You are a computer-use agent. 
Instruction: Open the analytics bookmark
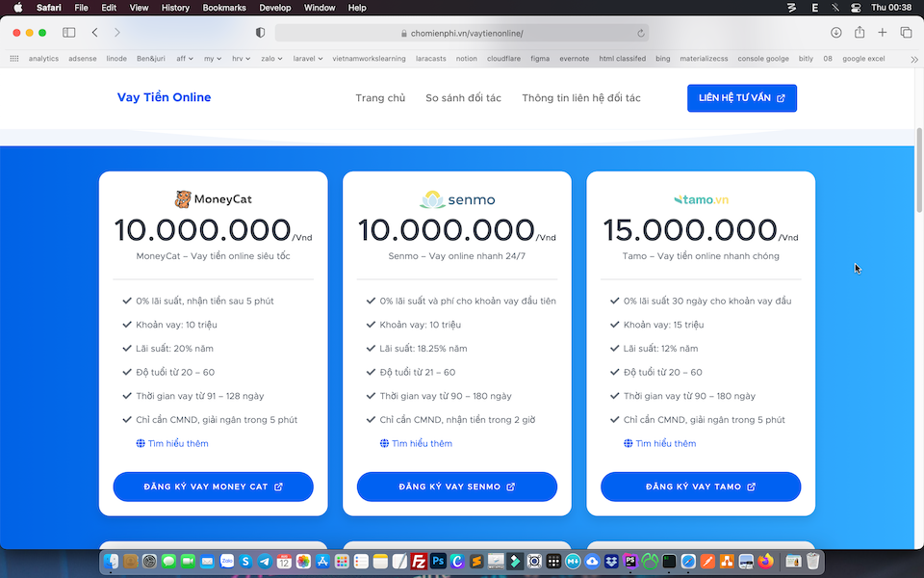pyautogui.click(x=43, y=59)
